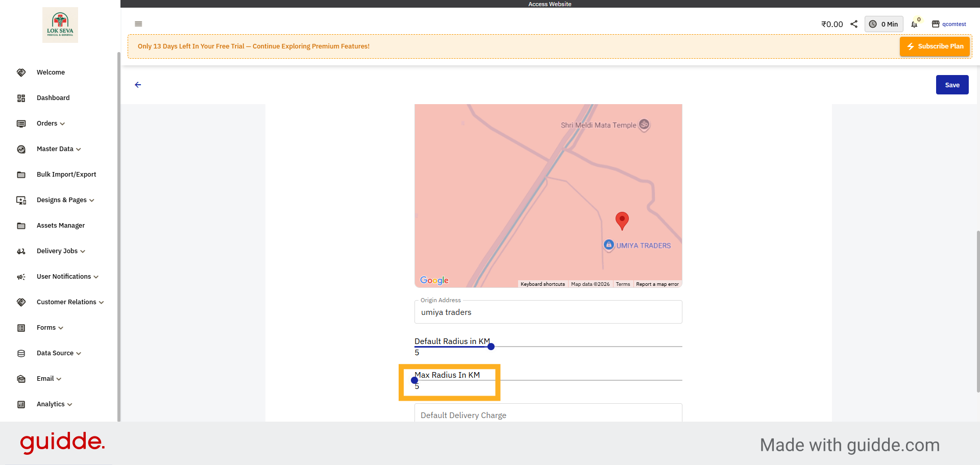
Task: Click the hamburger menu icon
Action: coord(138,24)
